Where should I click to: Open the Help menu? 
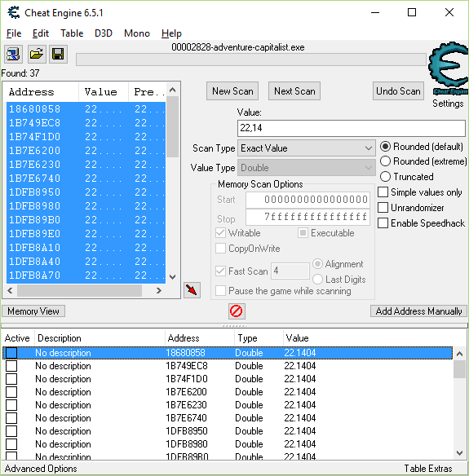pos(171,33)
